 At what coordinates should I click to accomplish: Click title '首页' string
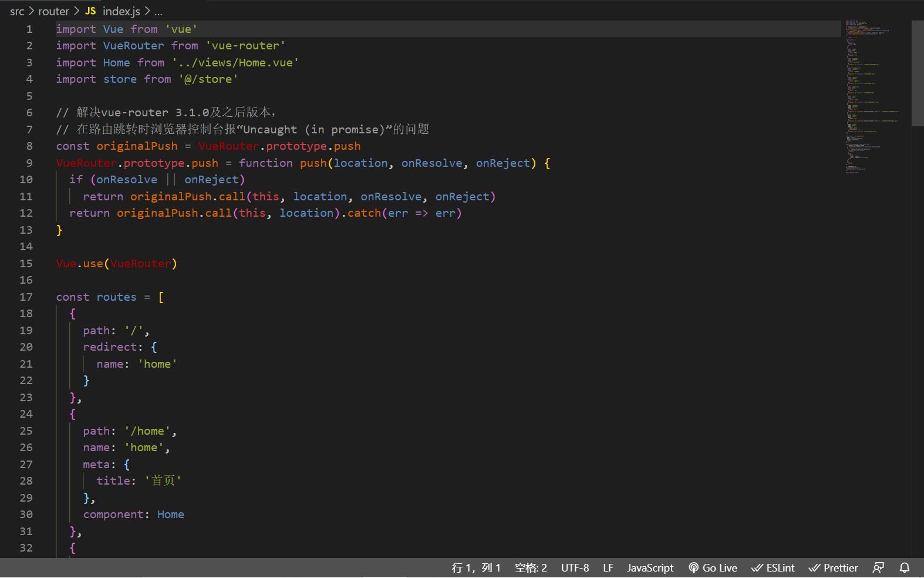tap(163, 480)
